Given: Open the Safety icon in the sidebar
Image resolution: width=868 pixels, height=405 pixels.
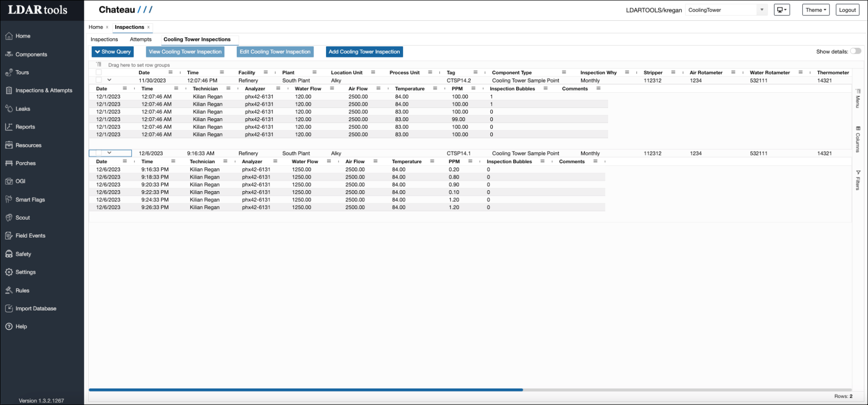Looking at the screenshot, I should 9,254.
